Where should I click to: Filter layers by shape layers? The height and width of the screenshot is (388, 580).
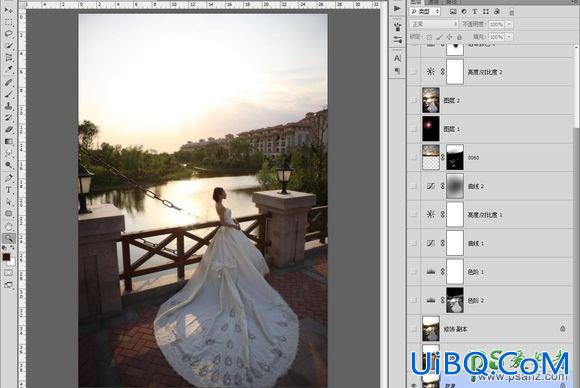(x=486, y=12)
